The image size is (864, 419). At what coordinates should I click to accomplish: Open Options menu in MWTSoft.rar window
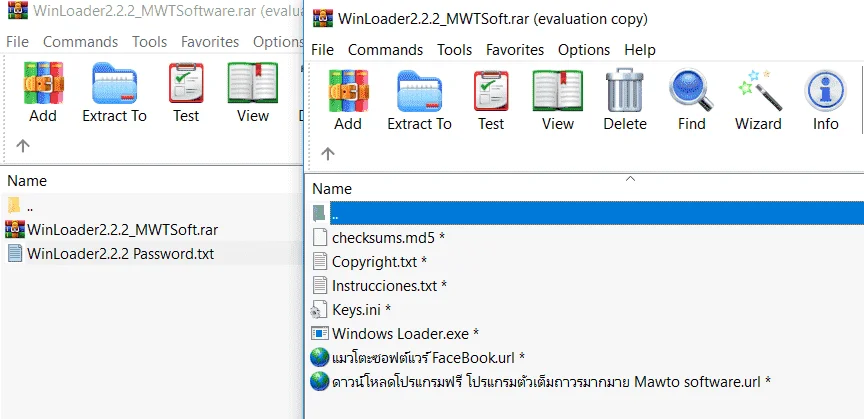point(584,50)
